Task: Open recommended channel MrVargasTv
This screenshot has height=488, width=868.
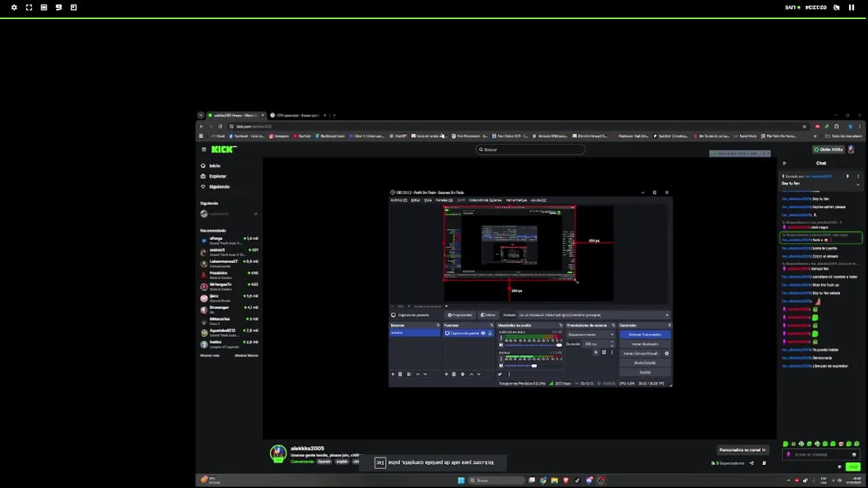Action: pos(229,286)
